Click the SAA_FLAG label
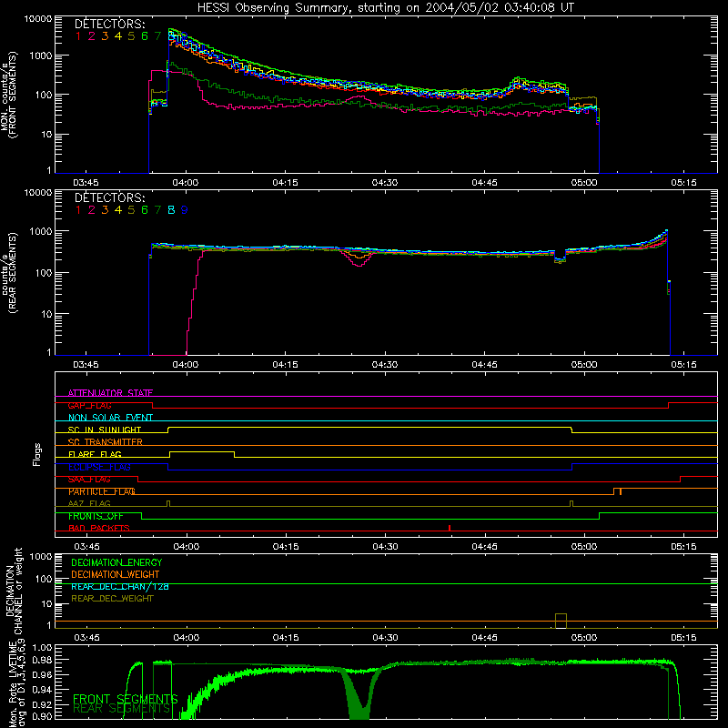The image size is (728, 728). point(89,480)
